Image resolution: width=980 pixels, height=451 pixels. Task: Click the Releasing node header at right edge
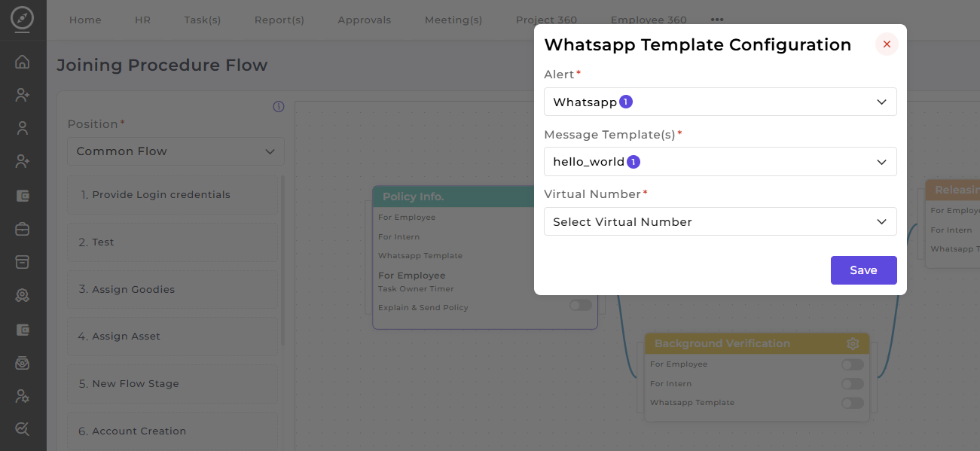pos(953,190)
